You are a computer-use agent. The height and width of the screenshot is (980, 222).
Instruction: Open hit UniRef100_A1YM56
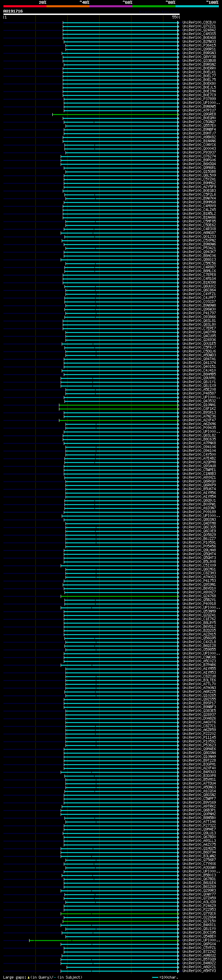(199, 492)
